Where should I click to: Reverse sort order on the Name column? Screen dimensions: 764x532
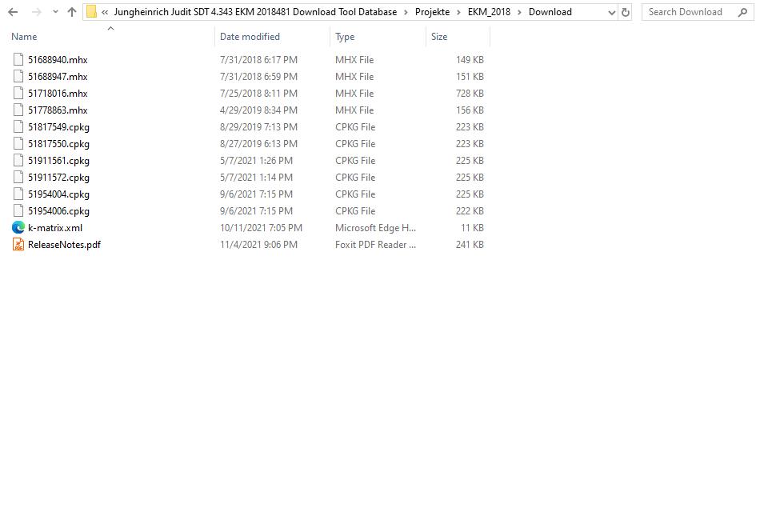tap(24, 36)
